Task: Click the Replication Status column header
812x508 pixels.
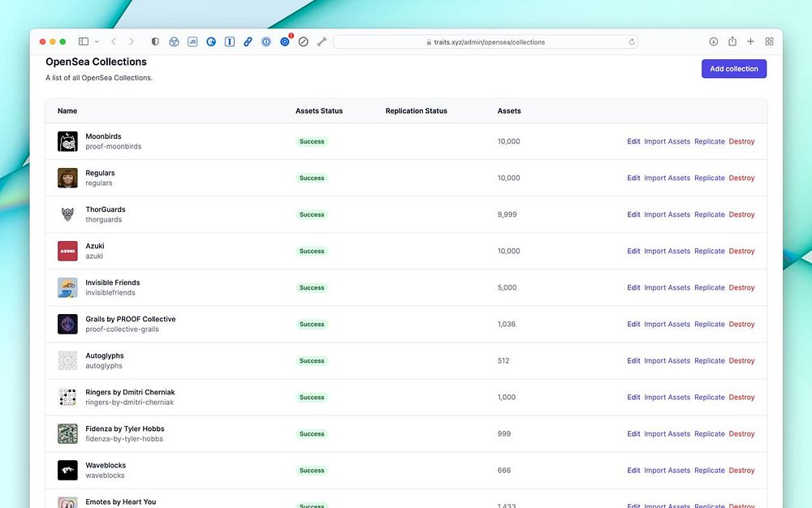Action: click(x=417, y=110)
